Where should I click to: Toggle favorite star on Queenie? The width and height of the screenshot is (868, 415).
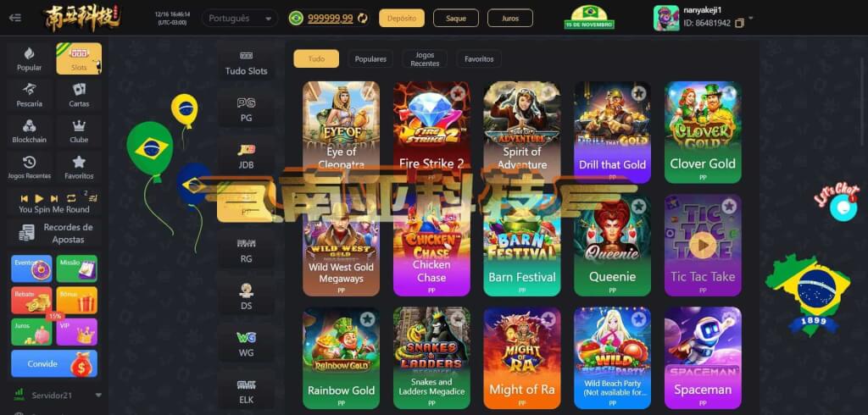click(x=638, y=207)
